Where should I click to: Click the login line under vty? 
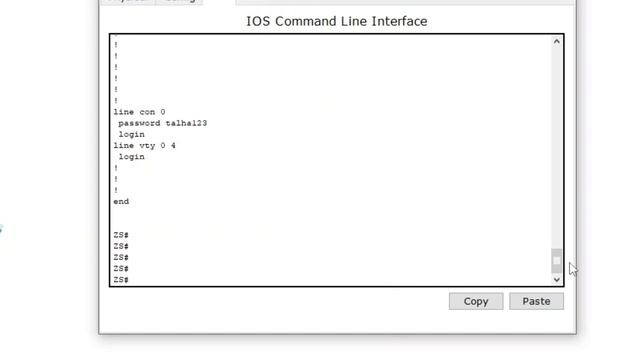pos(131,157)
